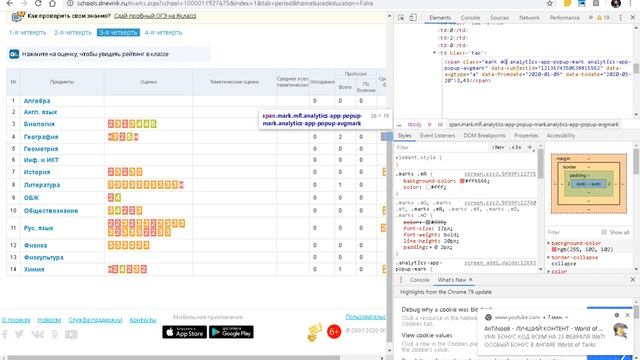Enable the Show all checkbox in Computed
The width and height of the screenshot is (640, 360).
tap(604, 232)
